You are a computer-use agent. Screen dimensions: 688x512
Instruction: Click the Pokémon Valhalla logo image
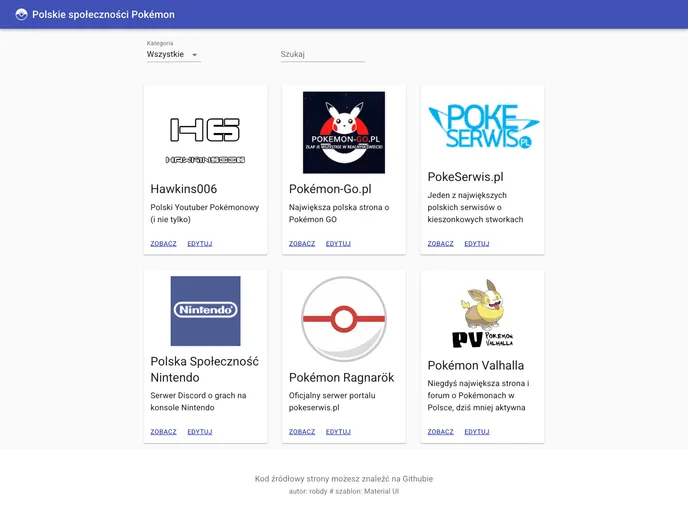tap(482, 313)
